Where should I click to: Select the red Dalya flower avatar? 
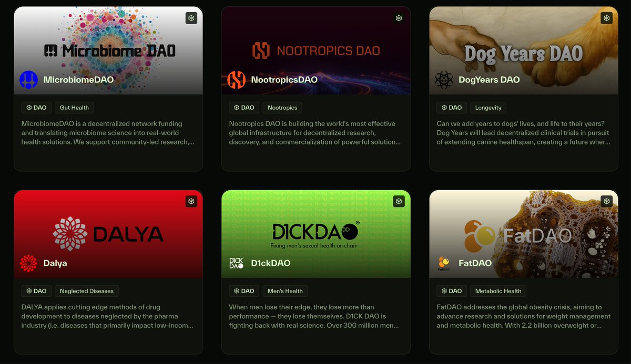coord(28,263)
